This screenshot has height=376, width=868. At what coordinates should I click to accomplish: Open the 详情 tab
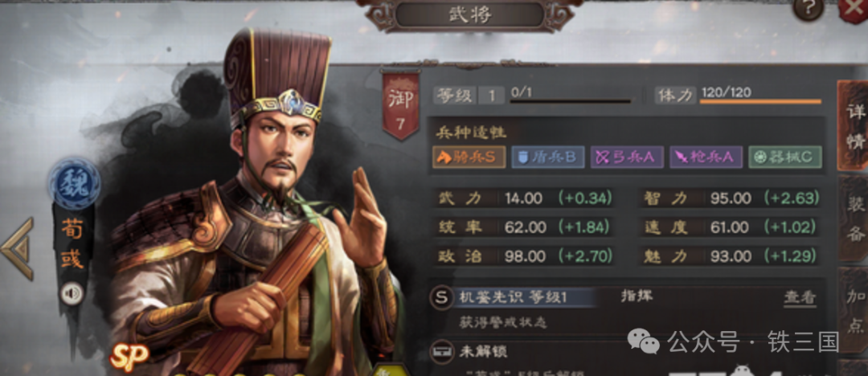[854, 125]
